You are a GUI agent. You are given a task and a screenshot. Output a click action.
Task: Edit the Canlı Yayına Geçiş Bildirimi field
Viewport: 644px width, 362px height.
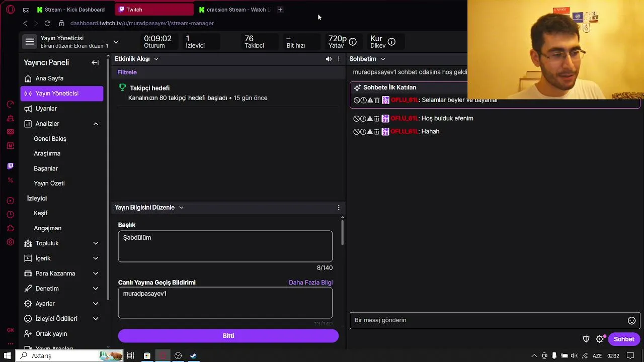point(225,303)
